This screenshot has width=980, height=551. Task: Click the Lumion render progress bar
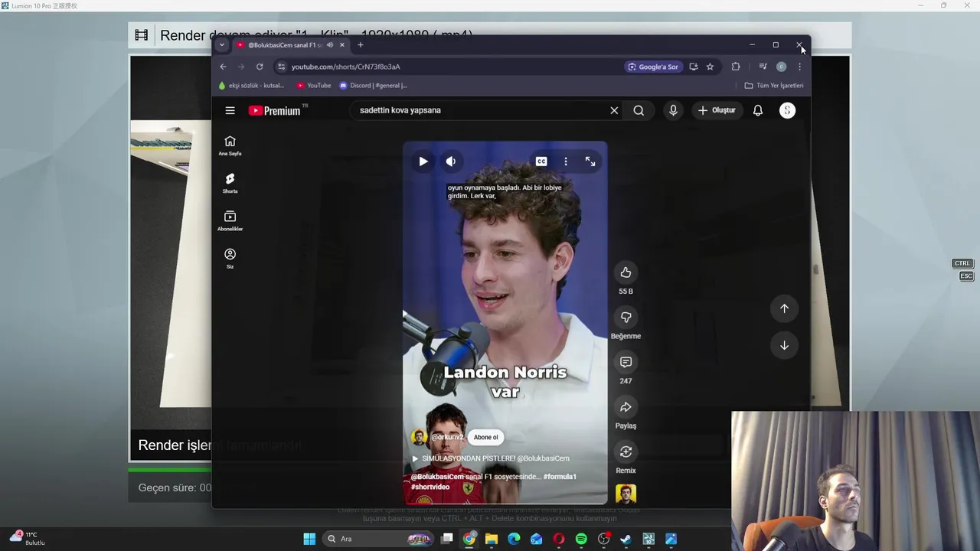click(x=169, y=469)
